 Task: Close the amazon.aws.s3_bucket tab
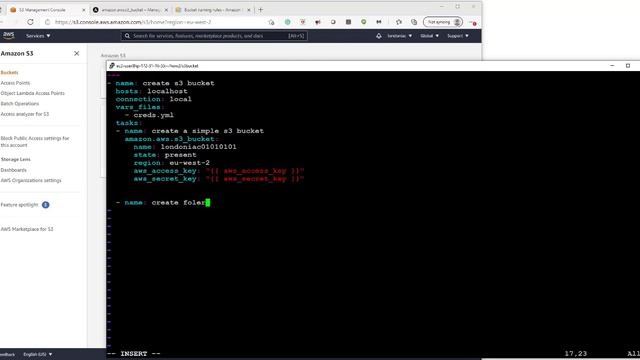(167, 10)
